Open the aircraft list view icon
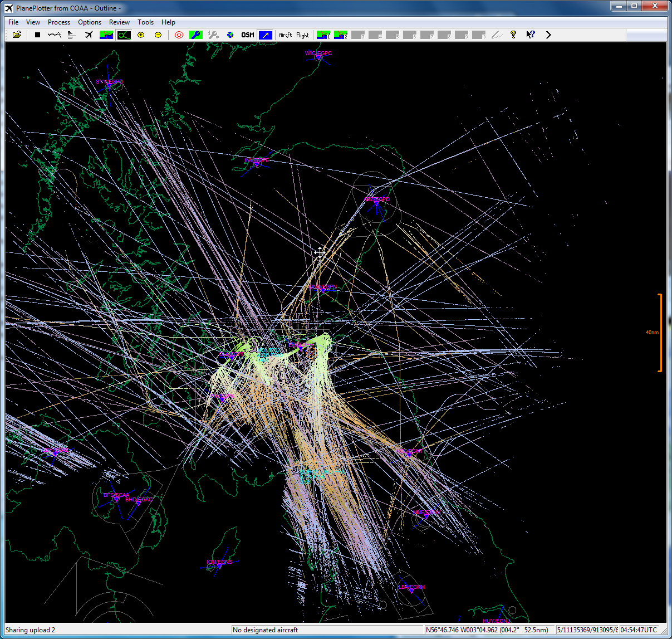Image resolution: width=672 pixels, height=639 pixels. [72, 35]
